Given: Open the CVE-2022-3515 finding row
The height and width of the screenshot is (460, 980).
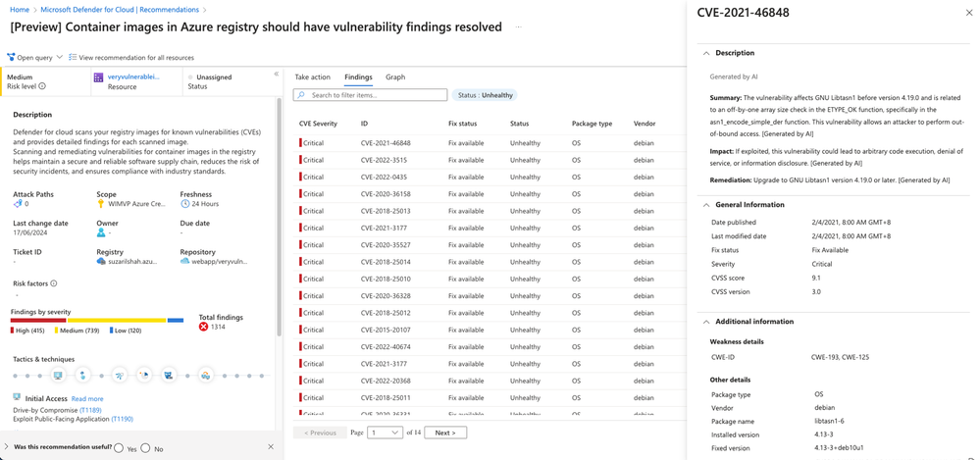Looking at the screenshot, I should click(490, 160).
